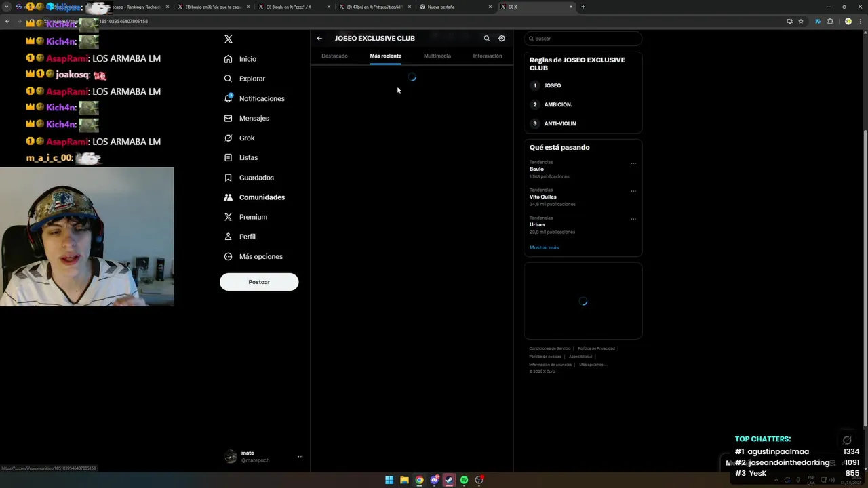Open File Explorer from taskbar
This screenshot has width=868, height=488.
point(404,480)
